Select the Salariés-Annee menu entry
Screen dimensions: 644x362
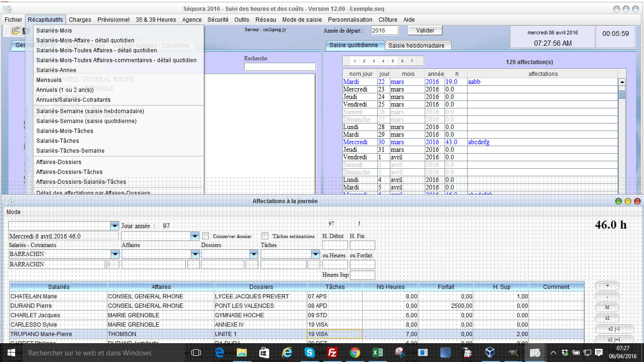tap(56, 70)
